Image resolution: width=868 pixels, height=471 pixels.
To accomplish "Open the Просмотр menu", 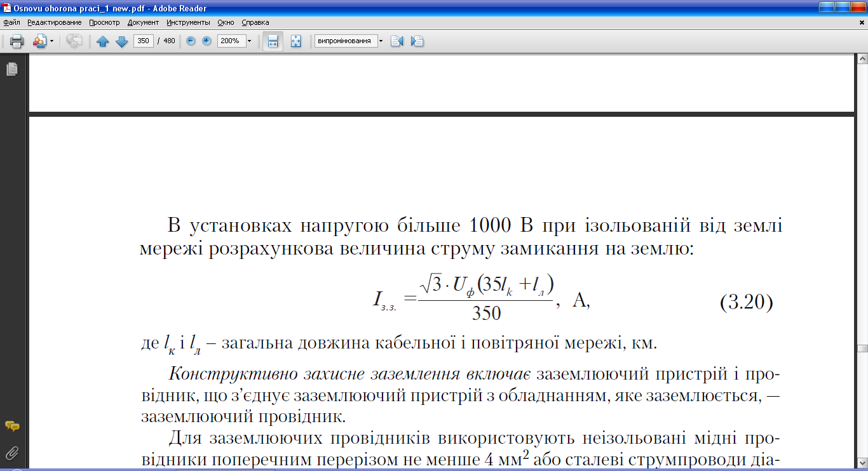I will pyautogui.click(x=105, y=22).
